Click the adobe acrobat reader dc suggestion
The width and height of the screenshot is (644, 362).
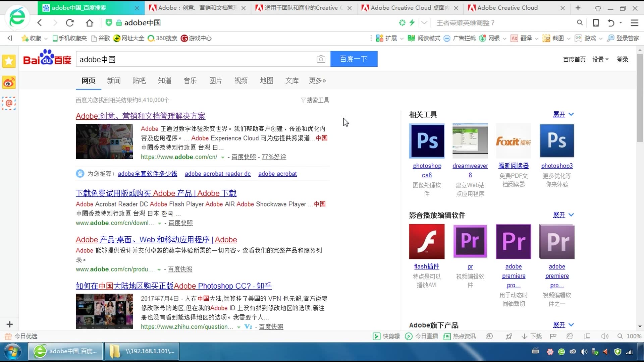click(x=218, y=174)
